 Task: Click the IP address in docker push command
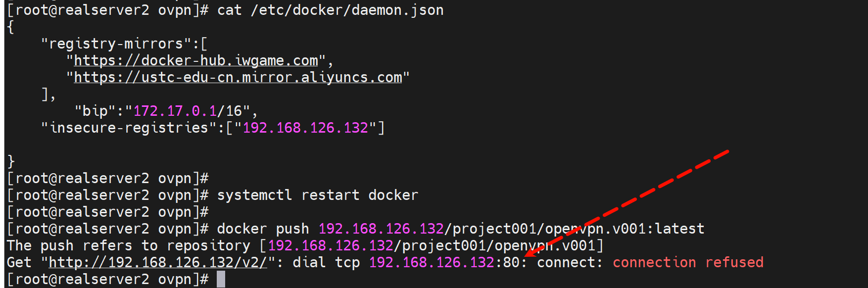pyautogui.click(x=381, y=229)
